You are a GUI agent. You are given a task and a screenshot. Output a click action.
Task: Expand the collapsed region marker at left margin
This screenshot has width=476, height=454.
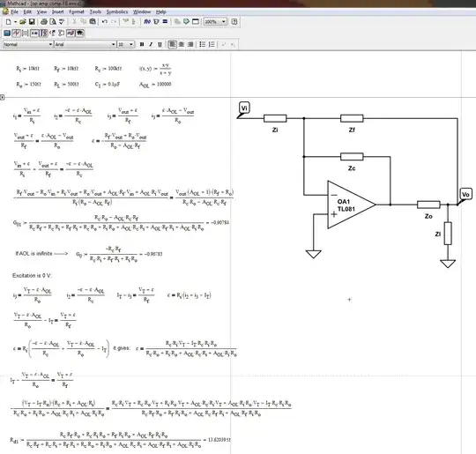pos(2,97)
